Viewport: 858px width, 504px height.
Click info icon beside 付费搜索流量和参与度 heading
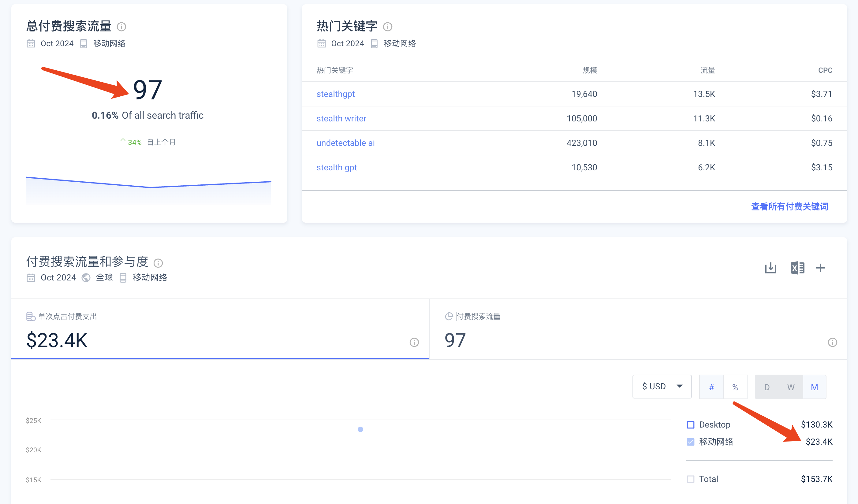158,263
